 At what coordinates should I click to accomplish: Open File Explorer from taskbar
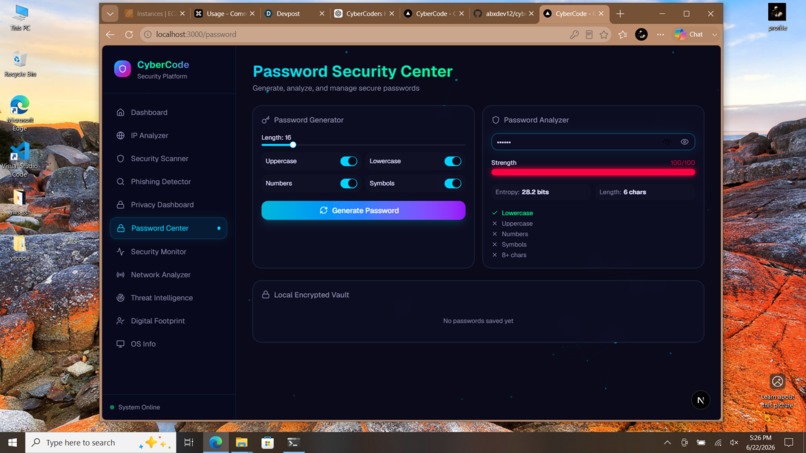coord(242,442)
